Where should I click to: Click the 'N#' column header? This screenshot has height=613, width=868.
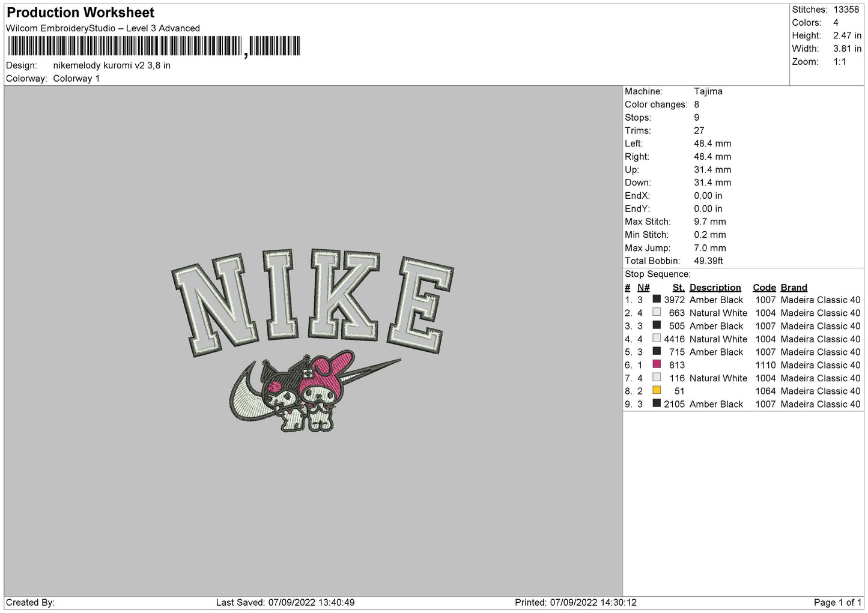pyautogui.click(x=643, y=288)
